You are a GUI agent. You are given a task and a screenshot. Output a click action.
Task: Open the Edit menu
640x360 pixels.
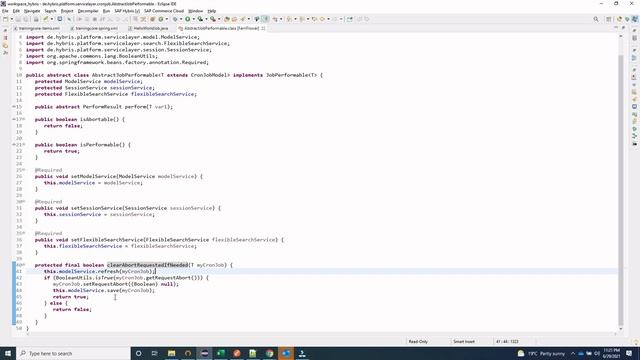coord(16,11)
